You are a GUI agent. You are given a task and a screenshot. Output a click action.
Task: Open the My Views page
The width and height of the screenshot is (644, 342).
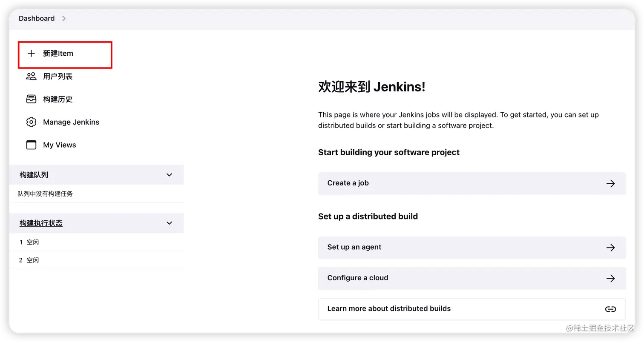[60, 145]
